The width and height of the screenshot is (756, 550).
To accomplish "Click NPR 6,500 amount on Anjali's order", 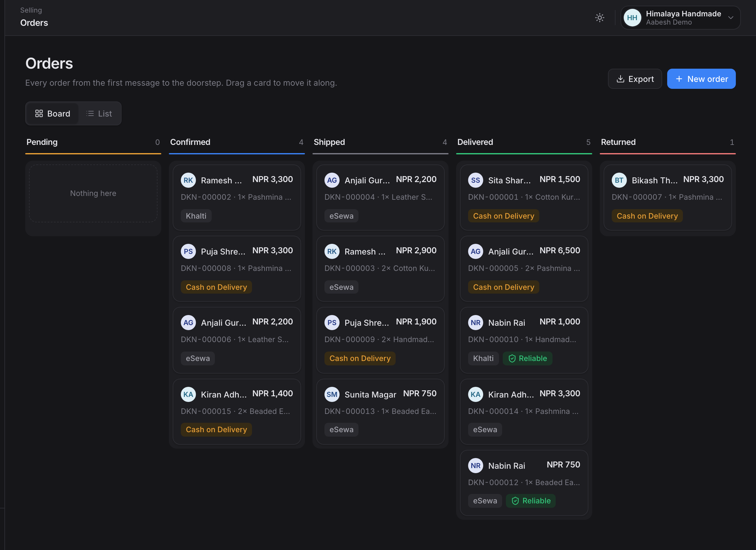I will (560, 250).
